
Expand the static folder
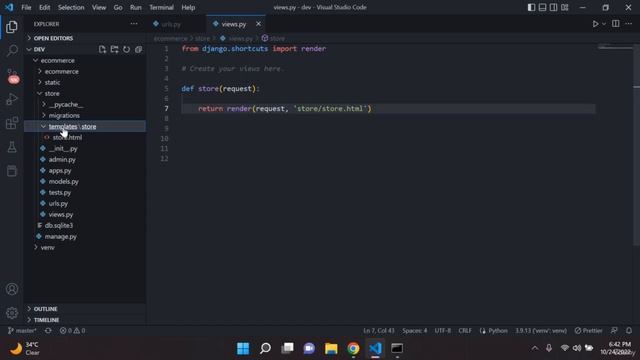(x=85, y=82)
